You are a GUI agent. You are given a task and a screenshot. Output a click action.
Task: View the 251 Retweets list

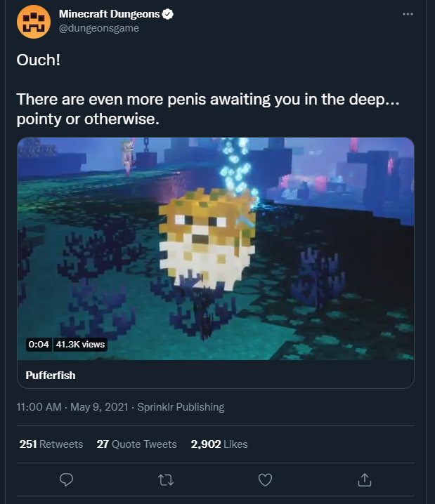click(x=51, y=444)
